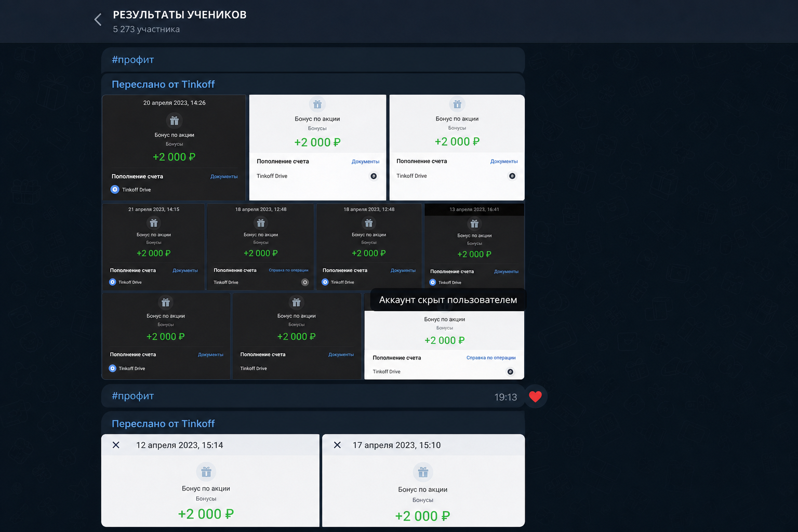The height and width of the screenshot is (532, 798).
Task: Click gift icon in 12 апреля 15:14 screenshot
Action: tap(206, 472)
